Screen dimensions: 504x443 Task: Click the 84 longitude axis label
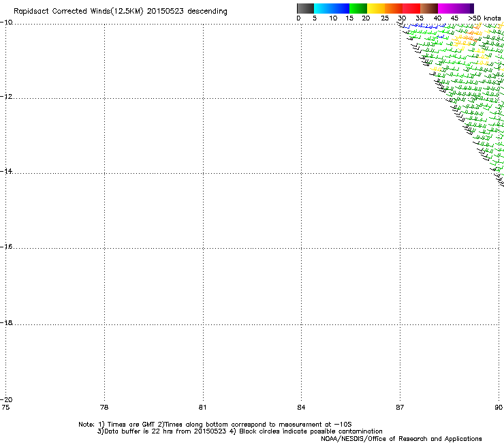point(301,408)
